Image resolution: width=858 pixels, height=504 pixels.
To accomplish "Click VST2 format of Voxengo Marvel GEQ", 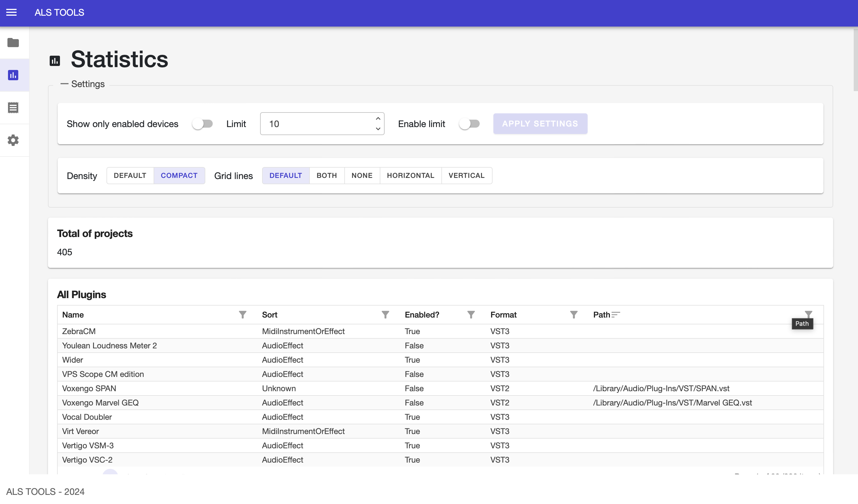I will (x=500, y=403).
